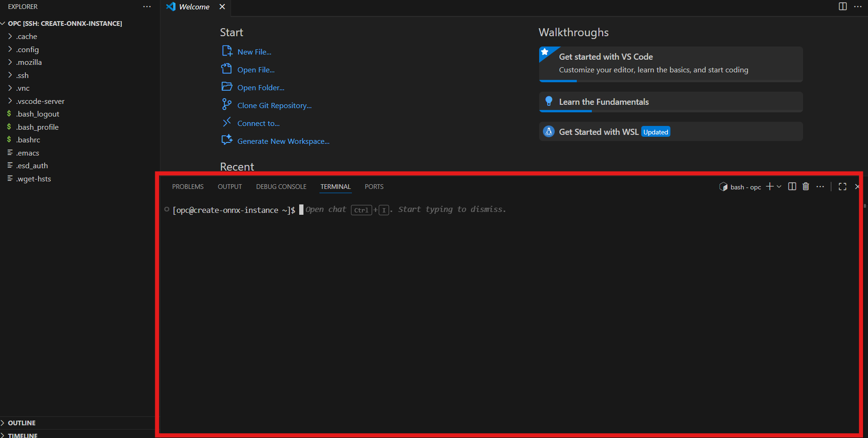Viewport: 868px width, 438px height.
Task: Click the Explorer panel title
Action: (23, 7)
